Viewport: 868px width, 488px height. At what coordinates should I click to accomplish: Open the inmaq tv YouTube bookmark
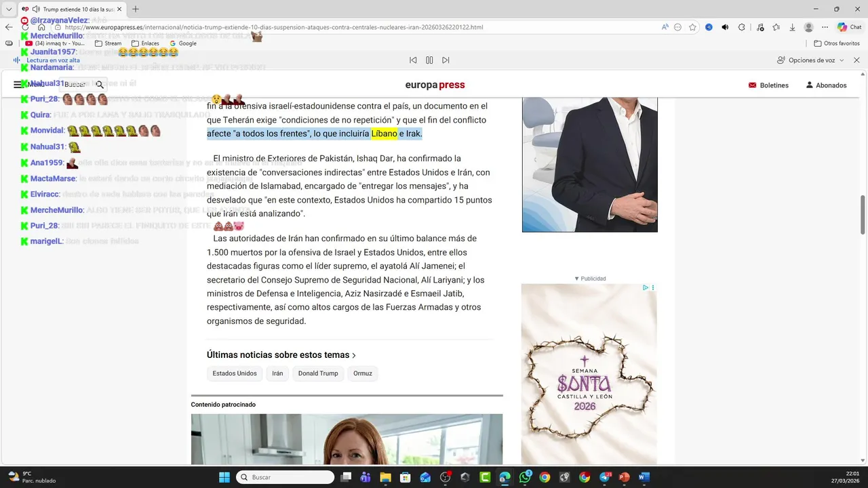(55, 43)
